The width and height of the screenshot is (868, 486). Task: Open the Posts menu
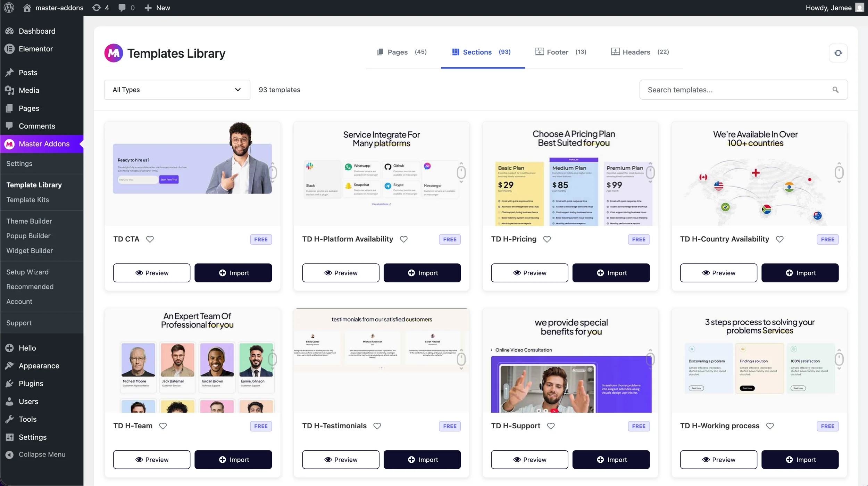point(42,72)
